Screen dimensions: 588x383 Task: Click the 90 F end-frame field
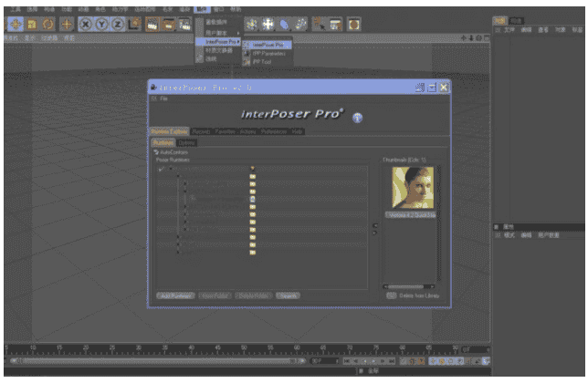click(x=325, y=361)
